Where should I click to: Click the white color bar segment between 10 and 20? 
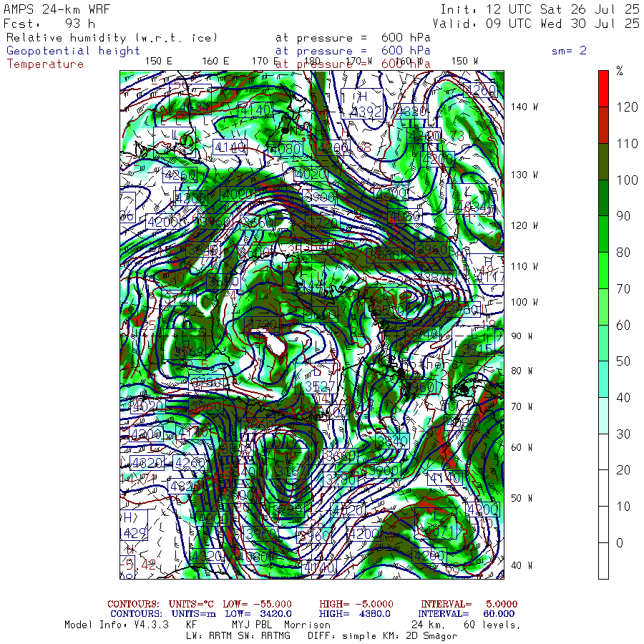click(603, 488)
